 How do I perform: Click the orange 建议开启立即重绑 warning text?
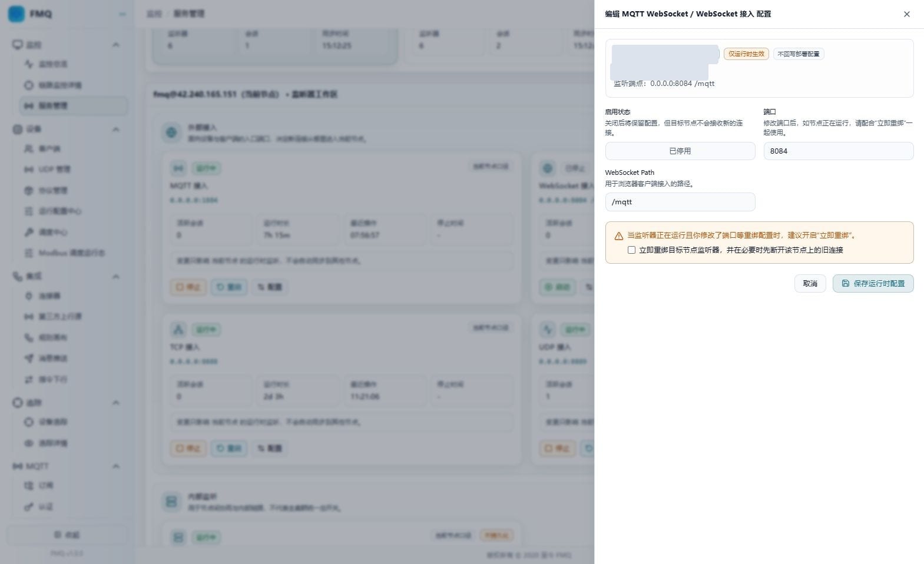[741, 235]
